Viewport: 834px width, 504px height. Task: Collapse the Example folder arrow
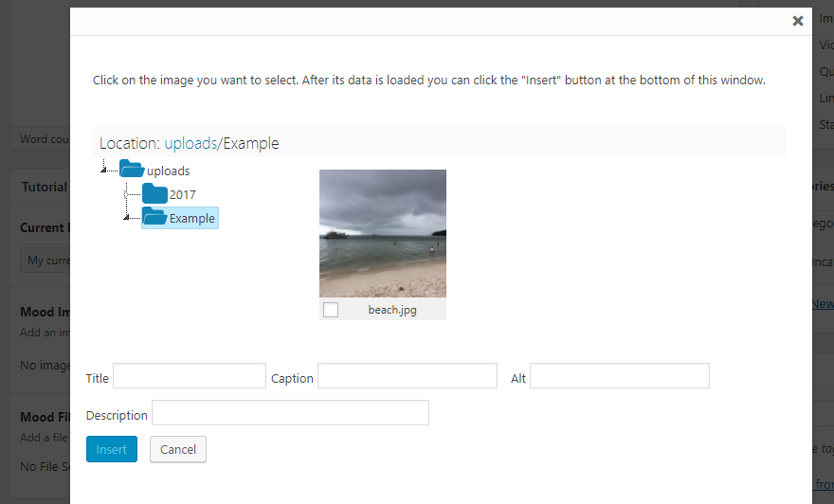point(126,217)
